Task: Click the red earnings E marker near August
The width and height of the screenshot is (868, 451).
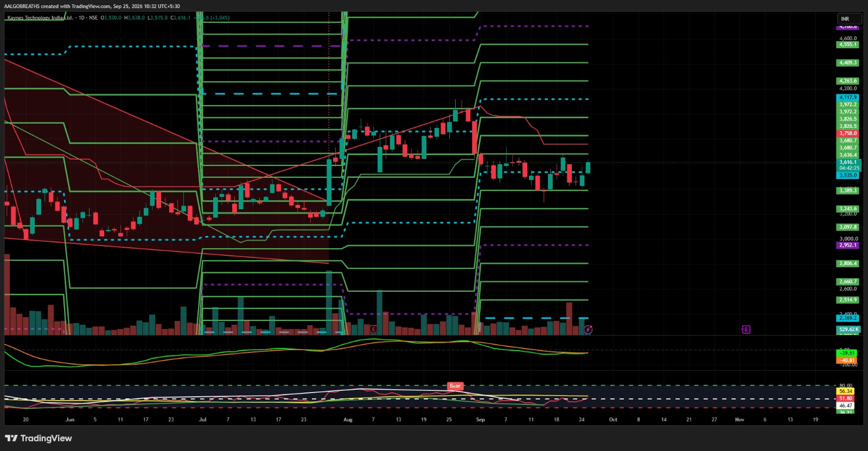Action: click(x=373, y=329)
